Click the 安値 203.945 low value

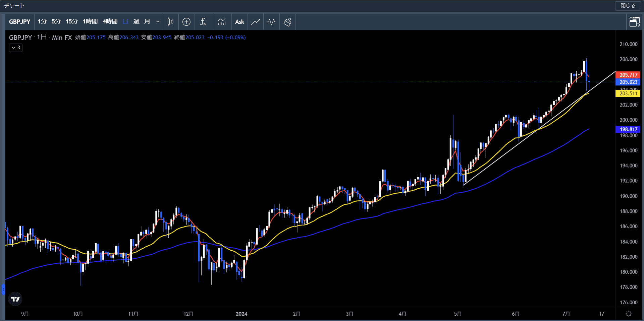(156, 38)
